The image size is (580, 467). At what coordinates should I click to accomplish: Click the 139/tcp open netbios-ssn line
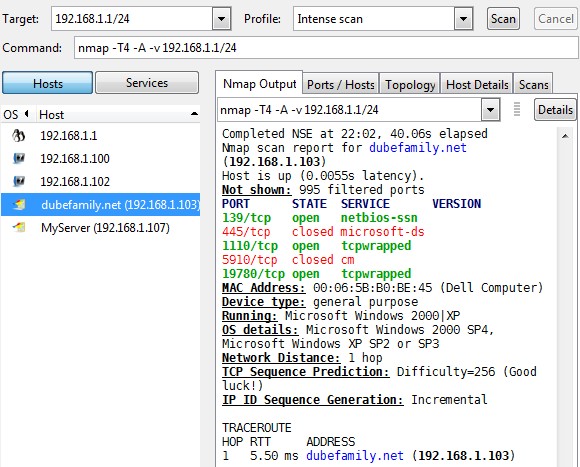(x=320, y=218)
